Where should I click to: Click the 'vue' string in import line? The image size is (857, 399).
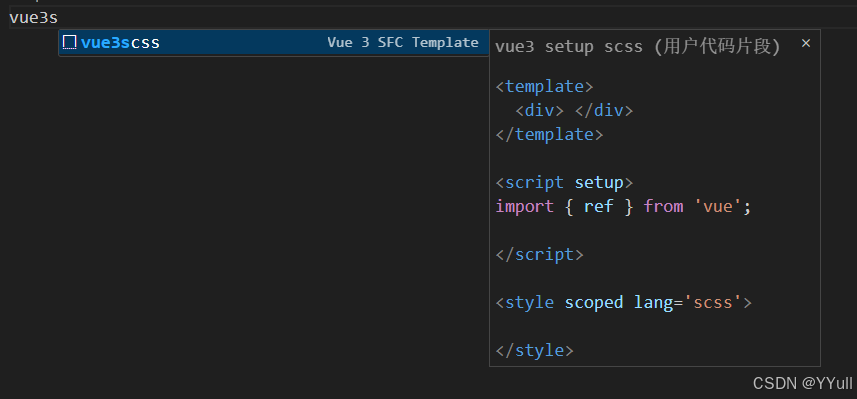(718, 207)
